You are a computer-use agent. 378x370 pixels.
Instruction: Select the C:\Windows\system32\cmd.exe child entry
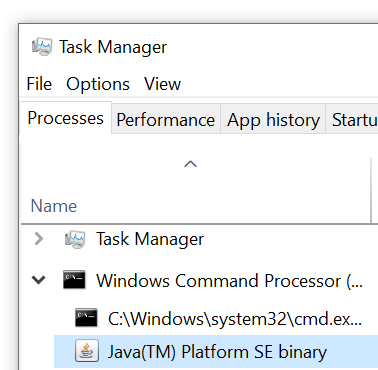point(235,319)
